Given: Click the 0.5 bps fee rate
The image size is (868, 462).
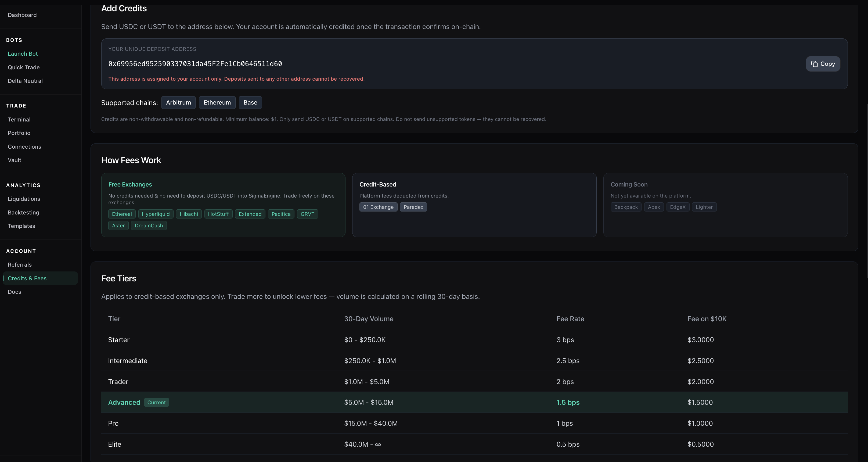Looking at the screenshot, I should [568, 444].
